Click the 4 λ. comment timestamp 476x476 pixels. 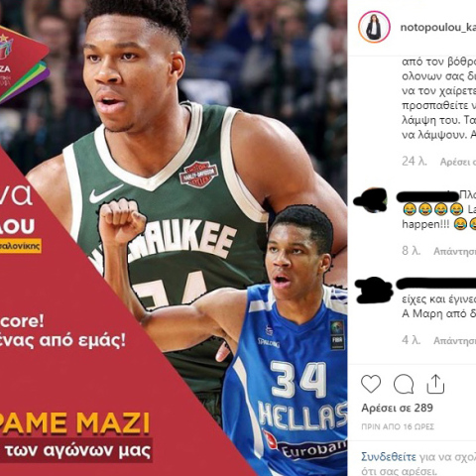pyautogui.click(x=412, y=340)
